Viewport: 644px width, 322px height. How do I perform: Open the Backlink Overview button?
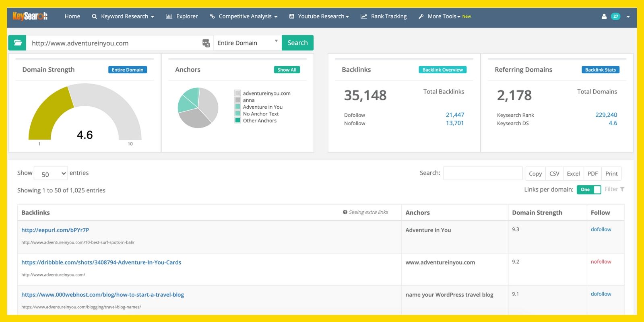point(443,70)
